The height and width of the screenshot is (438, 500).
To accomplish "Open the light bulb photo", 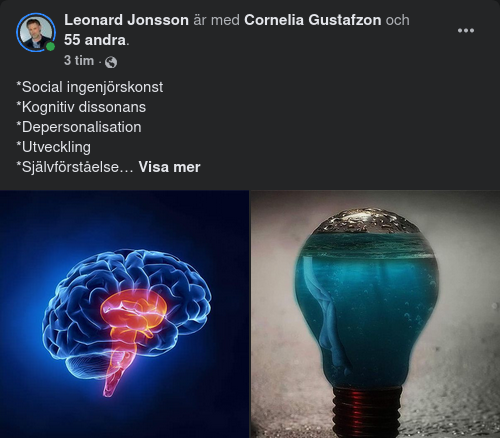I will click(375, 314).
